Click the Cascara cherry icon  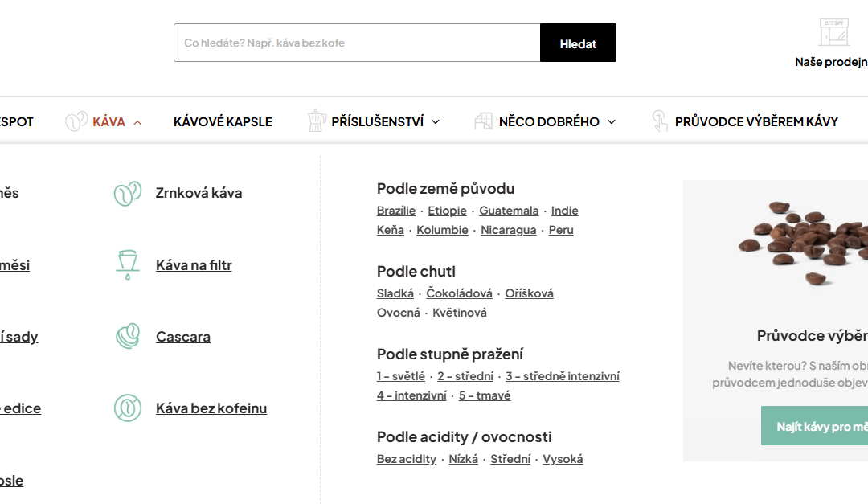pyautogui.click(x=128, y=337)
